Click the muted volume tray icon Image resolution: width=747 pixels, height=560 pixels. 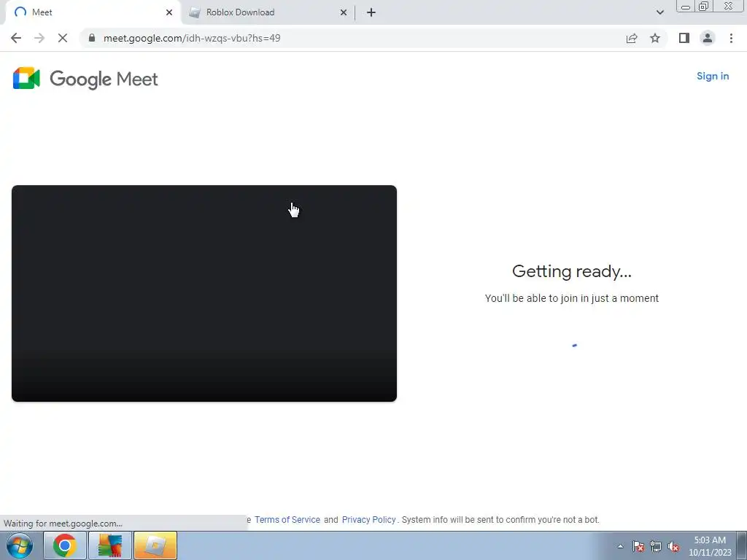coord(673,546)
